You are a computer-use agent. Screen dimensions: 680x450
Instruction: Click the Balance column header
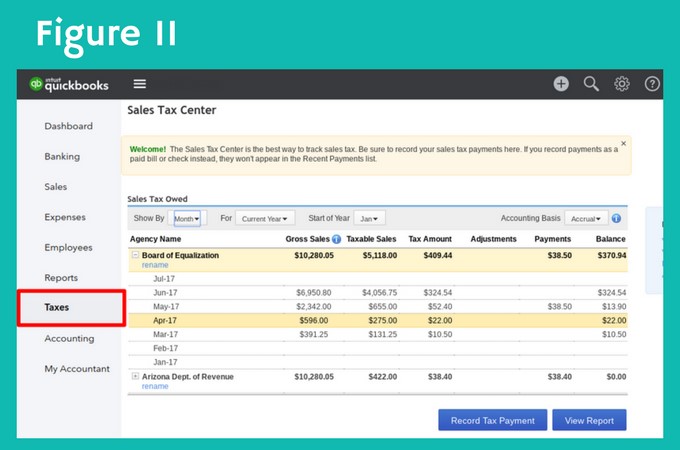tap(611, 239)
